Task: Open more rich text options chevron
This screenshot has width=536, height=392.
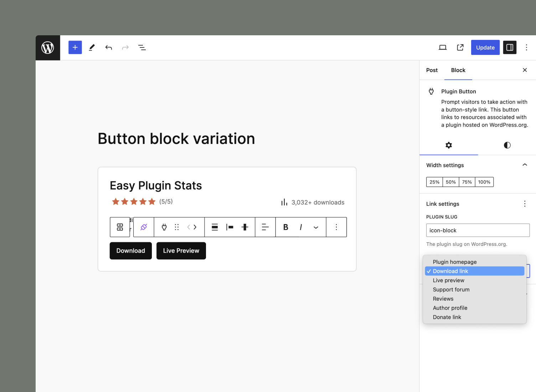Action: pyautogui.click(x=316, y=227)
